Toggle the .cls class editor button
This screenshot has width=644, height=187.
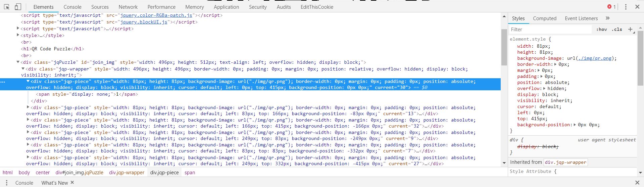pyautogui.click(x=617, y=30)
